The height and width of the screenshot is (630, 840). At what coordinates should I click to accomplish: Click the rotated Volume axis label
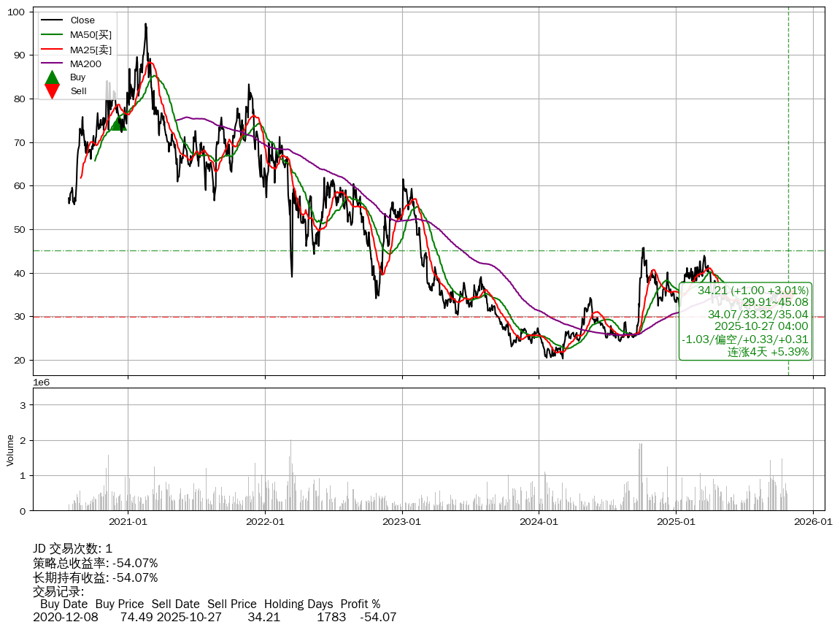10,450
